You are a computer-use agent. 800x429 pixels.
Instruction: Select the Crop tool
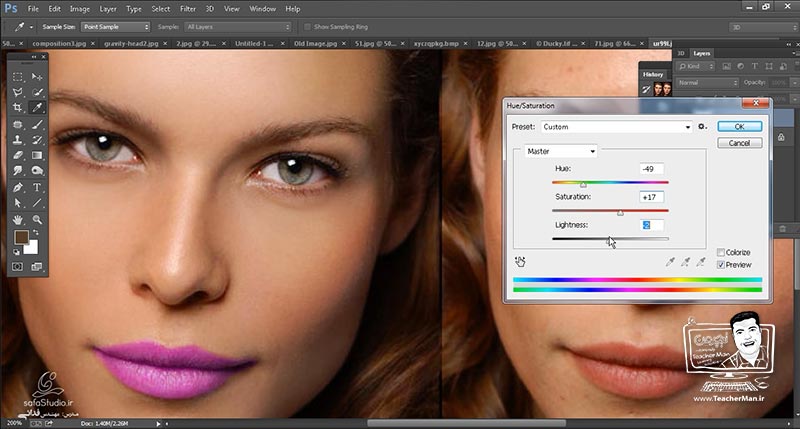pos(18,108)
